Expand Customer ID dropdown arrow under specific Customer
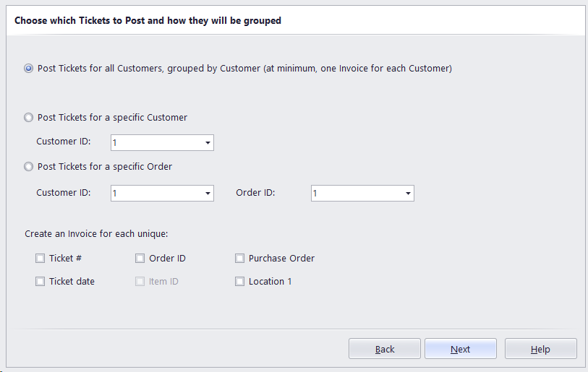 208,143
